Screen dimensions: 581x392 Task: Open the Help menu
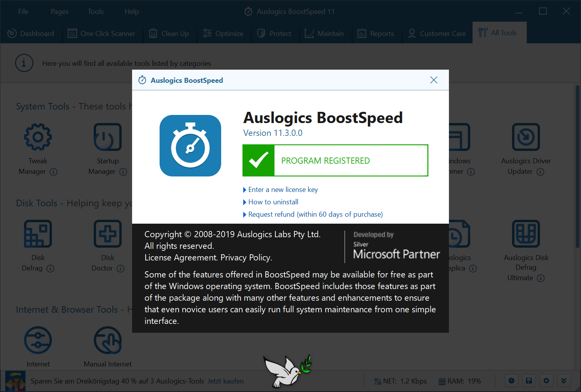[132, 12]
